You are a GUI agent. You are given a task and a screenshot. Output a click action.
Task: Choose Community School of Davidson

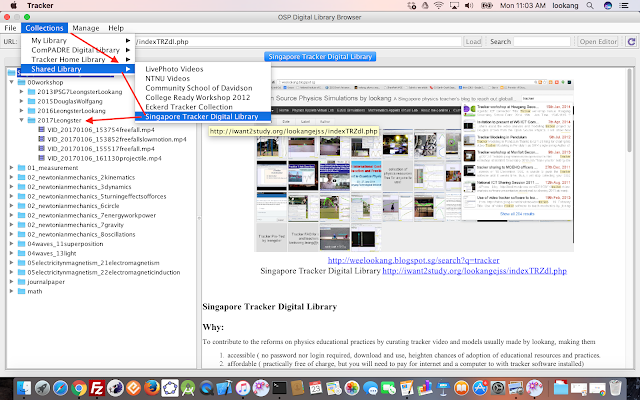203,88
